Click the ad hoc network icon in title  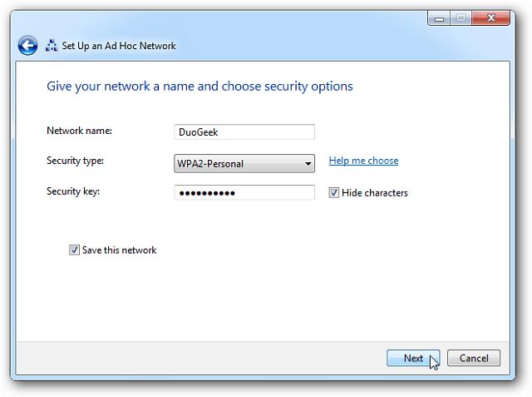(52, 46)
